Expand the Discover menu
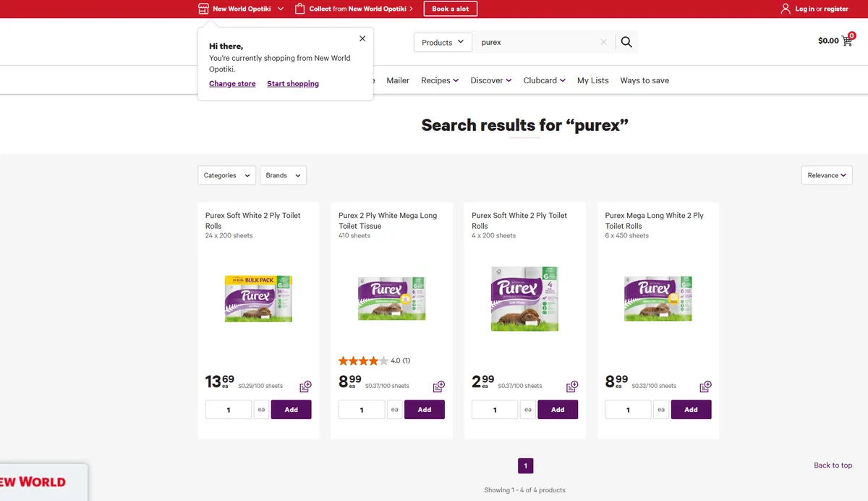 point(491,80)
